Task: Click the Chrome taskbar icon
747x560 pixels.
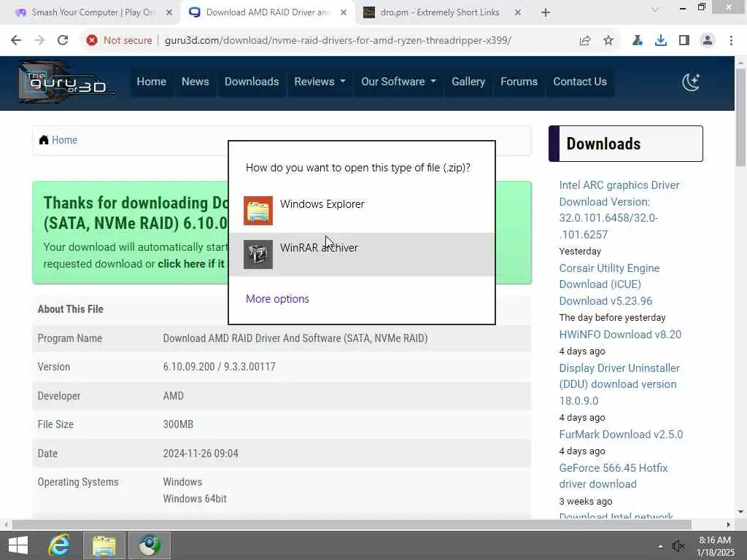Action: click(x=150, y=545)
